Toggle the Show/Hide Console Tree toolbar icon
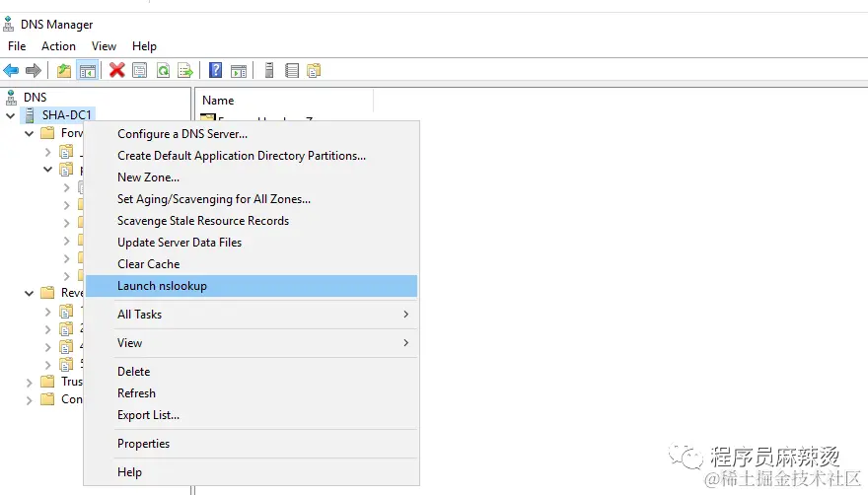The height and width of the screenshot is (495, 868). 88,71
